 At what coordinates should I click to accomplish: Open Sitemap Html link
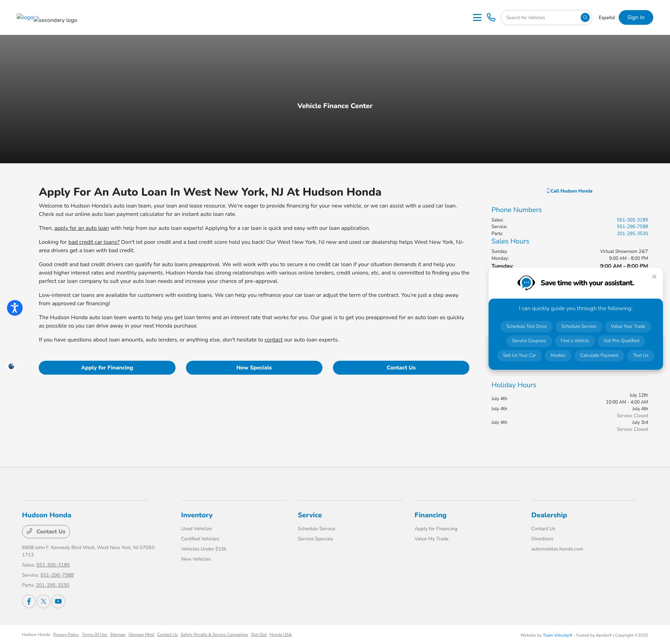point(141,635)
